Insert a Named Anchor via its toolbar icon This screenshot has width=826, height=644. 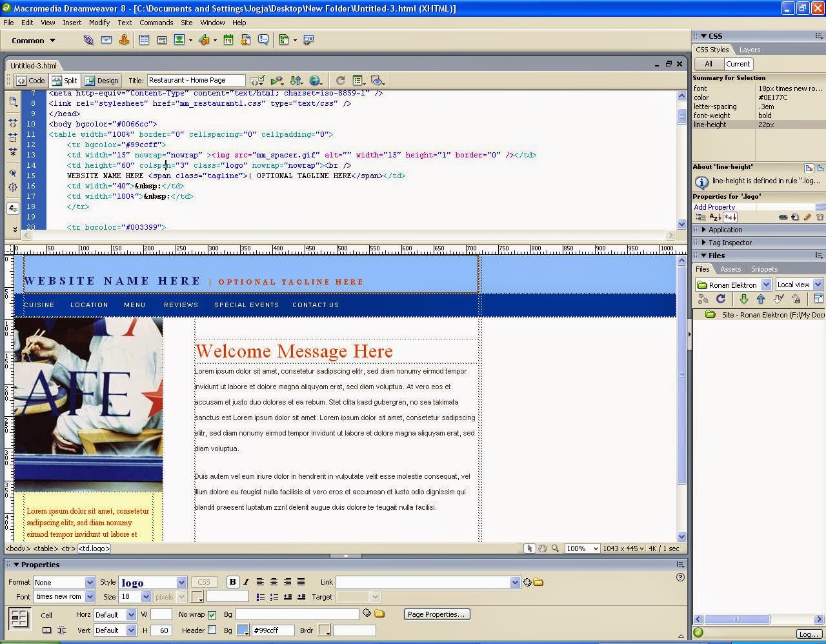tap(124, 40)
